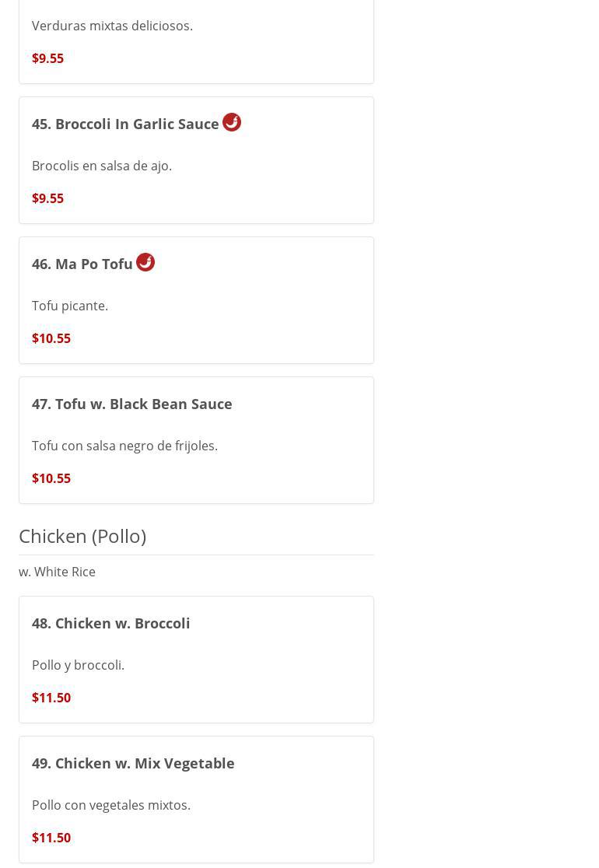Image resolution: width=599 pixels, height=868 pixels.
Task: Click the spicy icon beside Broccoli In Garlic Sauce
Action: click(232, 122)
